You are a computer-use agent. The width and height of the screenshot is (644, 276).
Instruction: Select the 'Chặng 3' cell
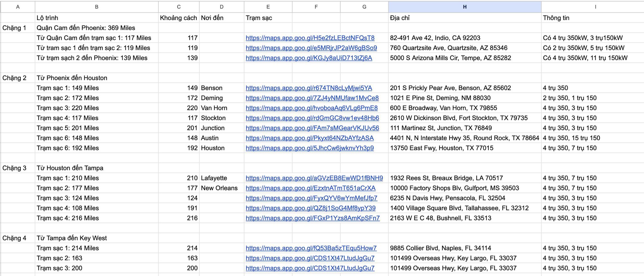(18, 168)
